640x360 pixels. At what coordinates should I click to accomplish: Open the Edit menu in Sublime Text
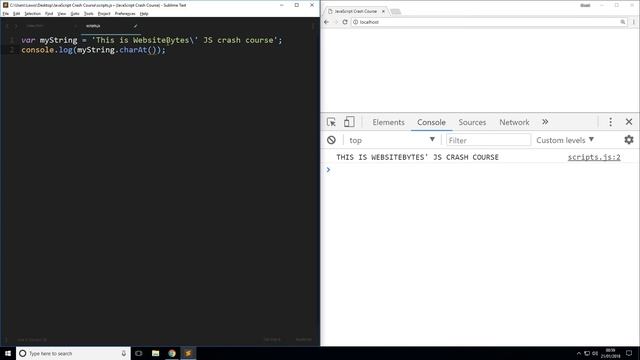[x=16, y=14]
